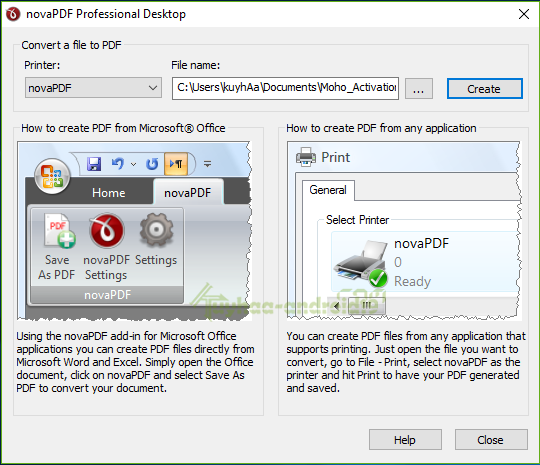
Task: Click the Save As PDF icon
Action: click(x=59, y=230)
